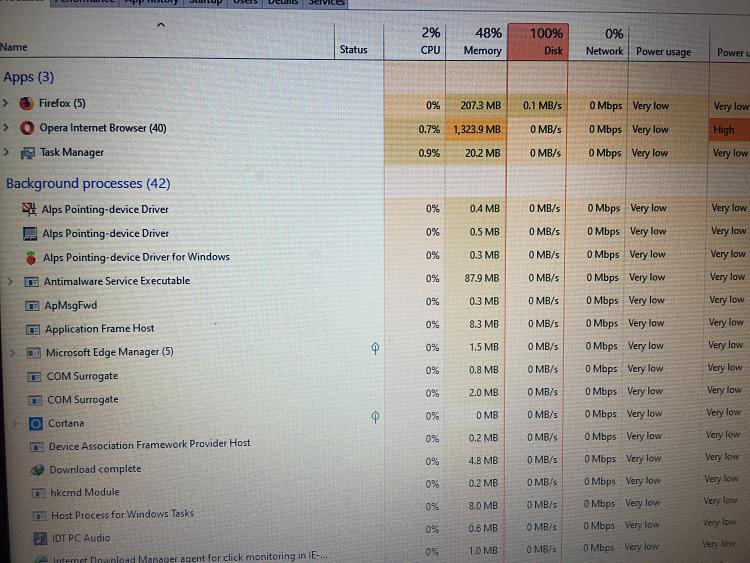Expand Antimalware Service Executable entry
The width and height of the screenshot is (750, 563).
pos(10,282)
